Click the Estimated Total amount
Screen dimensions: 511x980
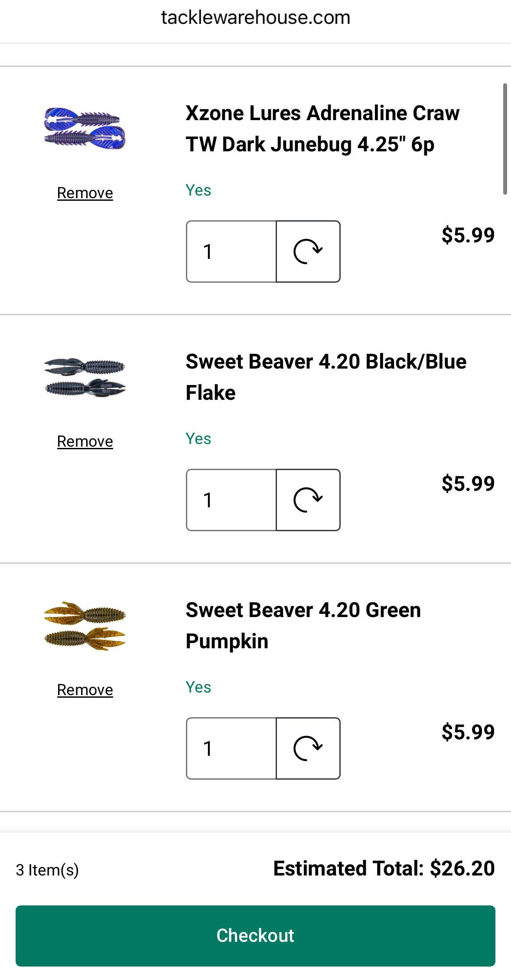point(462,869)
